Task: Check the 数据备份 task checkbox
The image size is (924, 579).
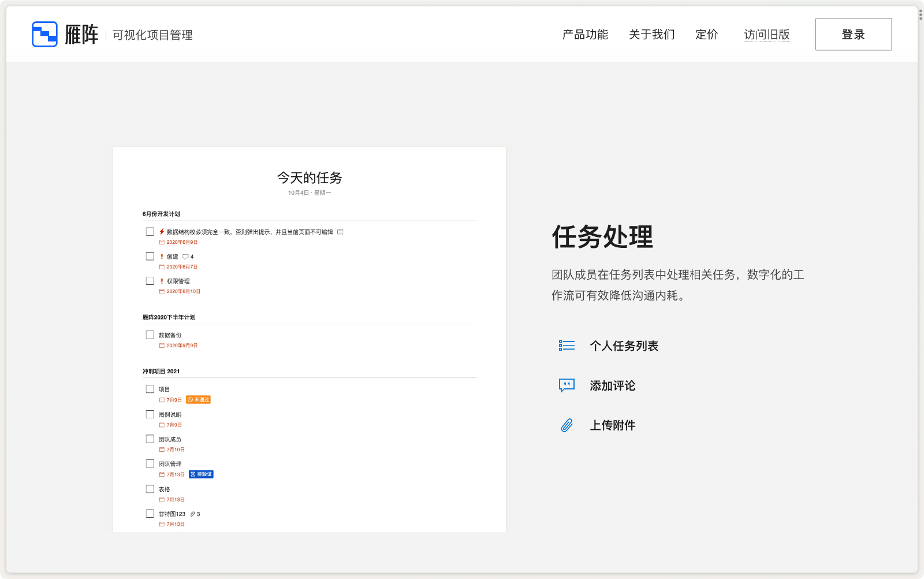Action: [150, 334]
